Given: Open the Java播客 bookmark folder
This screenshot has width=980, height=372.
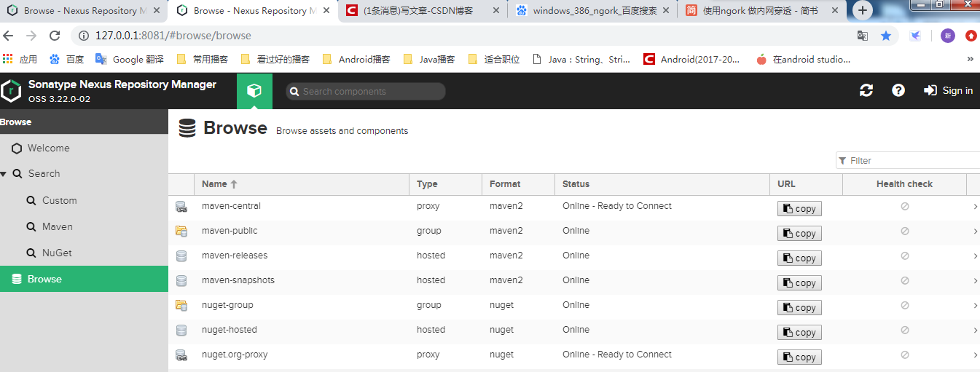Looking at the screenshot, I should tap(428, 59).
